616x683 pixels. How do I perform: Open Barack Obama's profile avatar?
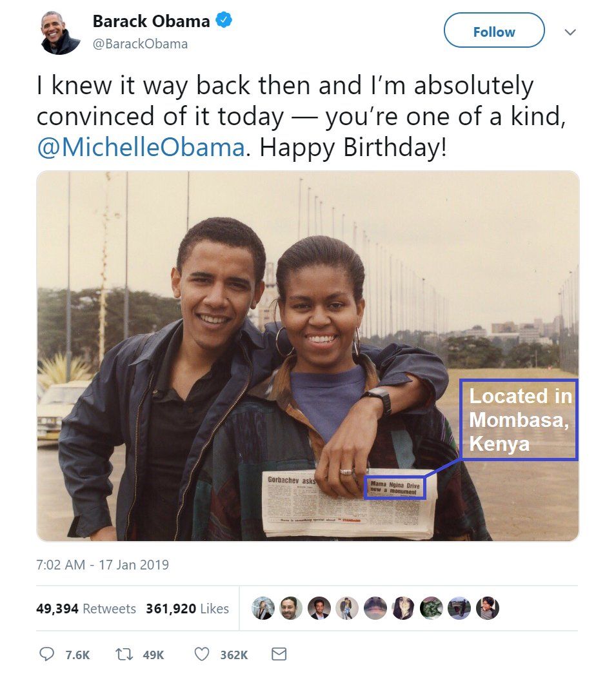60,32
